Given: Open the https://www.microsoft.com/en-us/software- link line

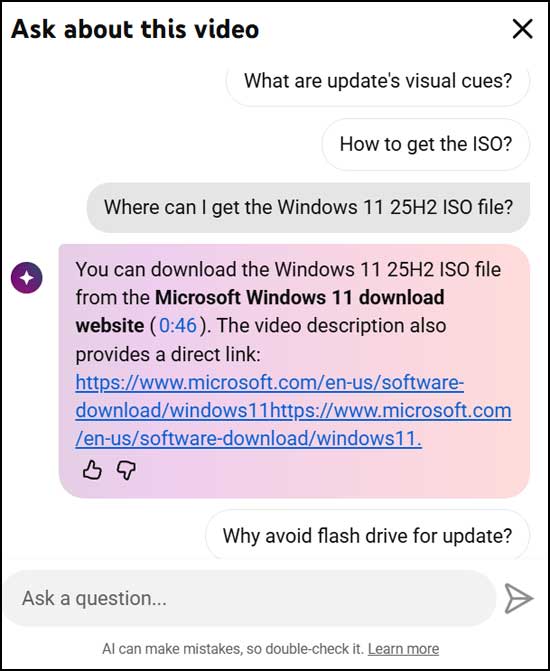Looking at the screenshot, I should click(x=270, y=382).
